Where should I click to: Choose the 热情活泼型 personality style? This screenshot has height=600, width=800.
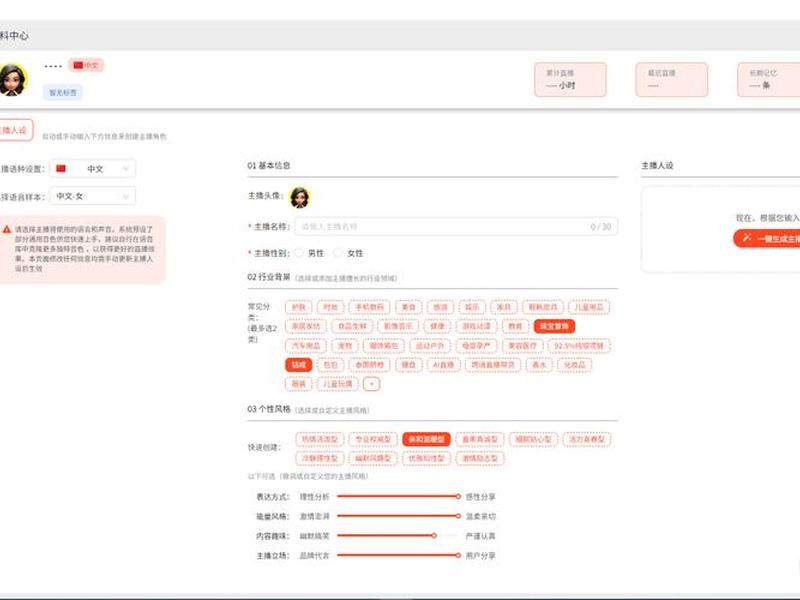point(320,439)
